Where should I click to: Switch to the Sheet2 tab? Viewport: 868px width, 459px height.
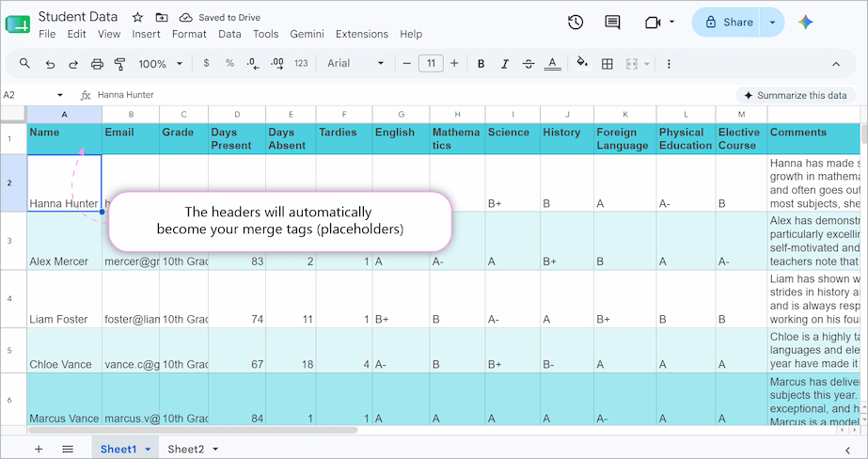click(x=185, y=449)
